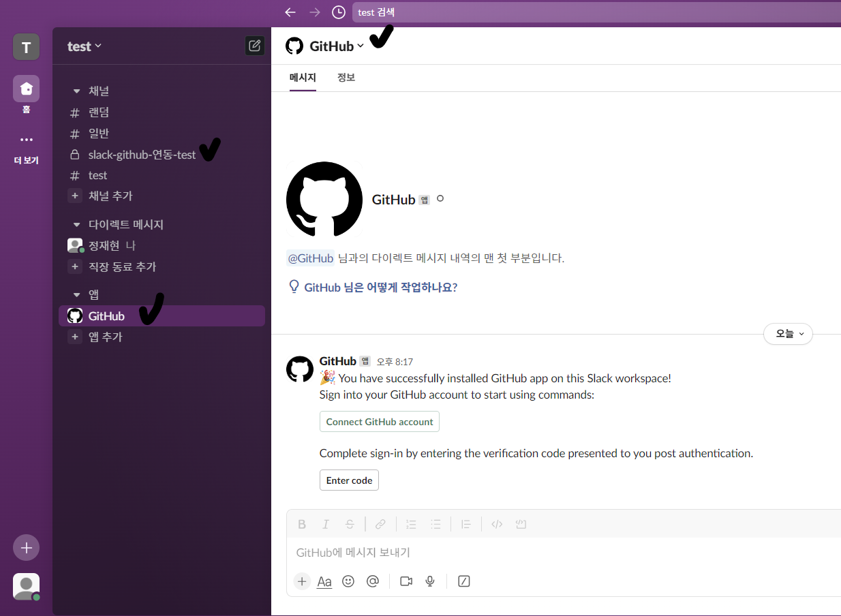Image resolution: width=841 pixels, height=616 pixels.
Task: Add a workspace with the round plus button
Action: click(x=26, y=547)
